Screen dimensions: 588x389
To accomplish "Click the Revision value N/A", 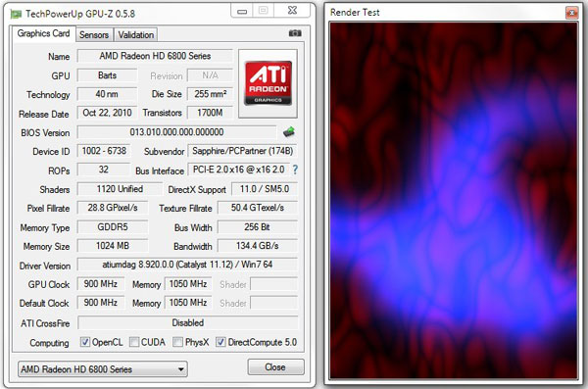I will click(210, 75).
